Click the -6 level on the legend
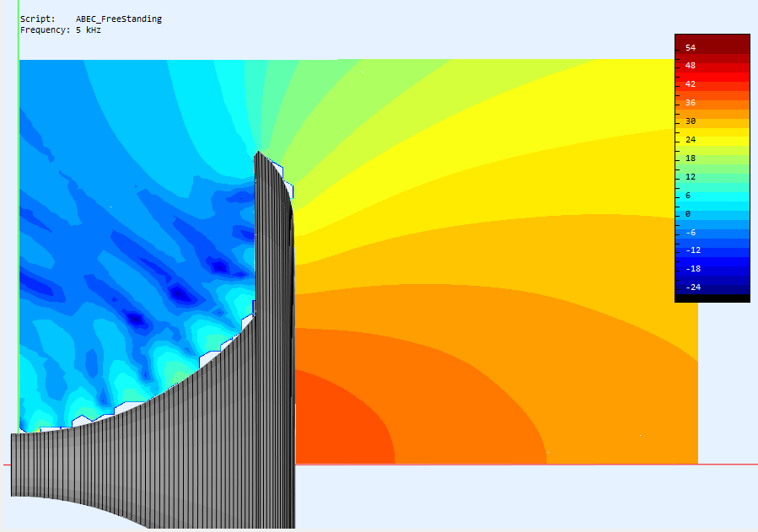Image resolution: width=758 pixels, height=532 pixels. click(x=691, y=233)
